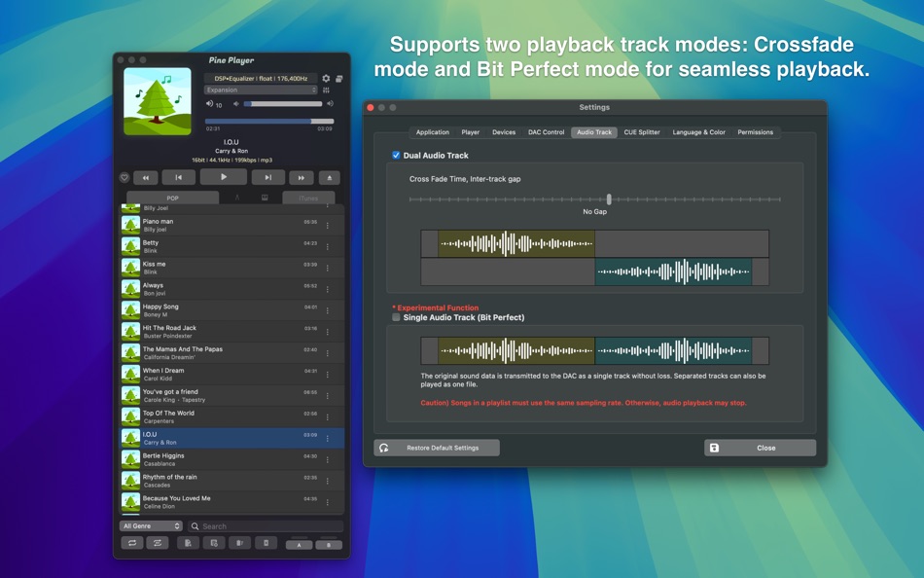Screen dimensions: 924x578
Task: Open options menu for I.O.U row
Action: 328,438
